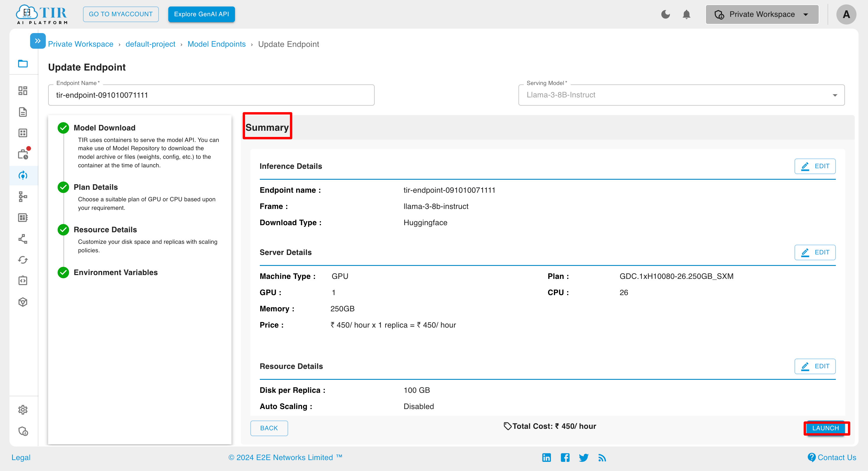Open Serving Model dropdown
The height and width of the screenshot is (471, 868).
681,95
